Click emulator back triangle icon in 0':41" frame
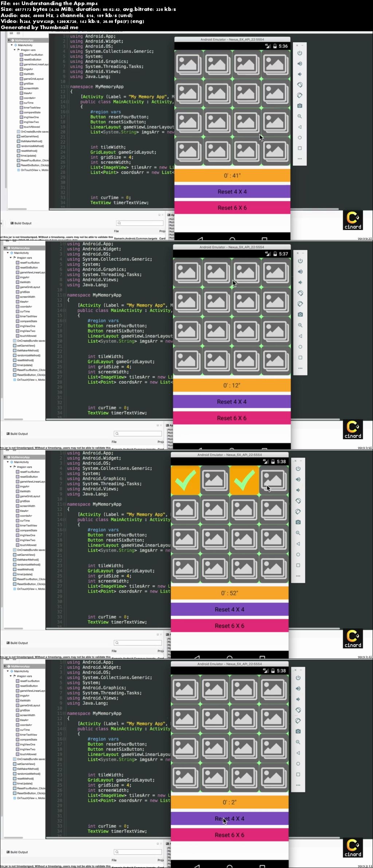Screen dimensions: 373x868 coord(299,127)
